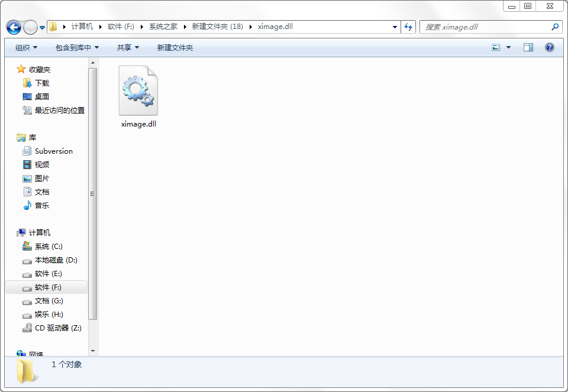The width and height of the screenshot is (568, 392).
Task: Open the 音乐 library
Action: 42,206
